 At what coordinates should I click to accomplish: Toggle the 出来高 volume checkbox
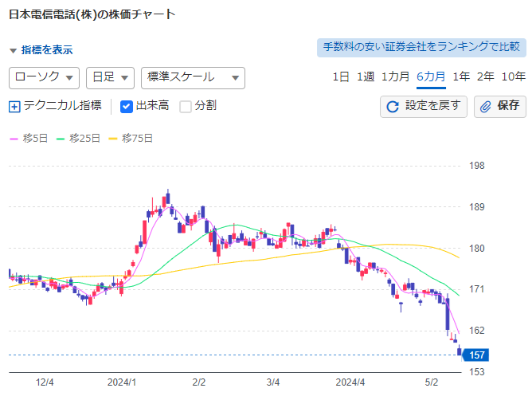coord(127,106)
